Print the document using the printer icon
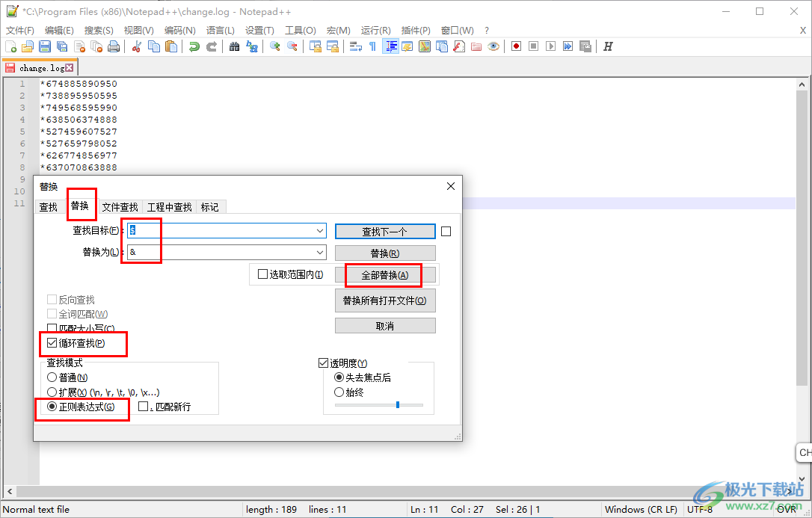 114,46
